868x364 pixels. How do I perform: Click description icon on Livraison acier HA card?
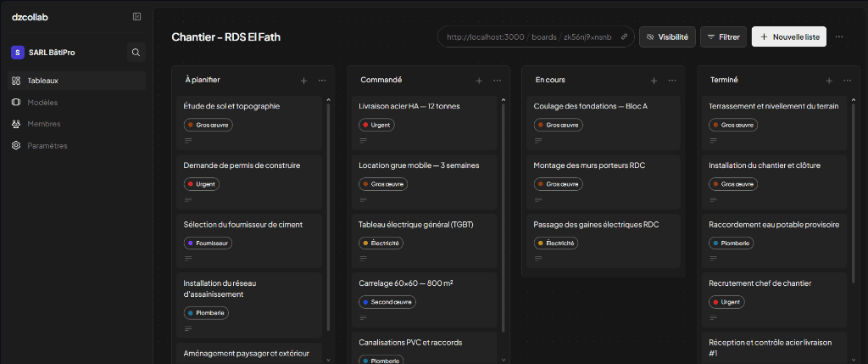coord(363,140)
